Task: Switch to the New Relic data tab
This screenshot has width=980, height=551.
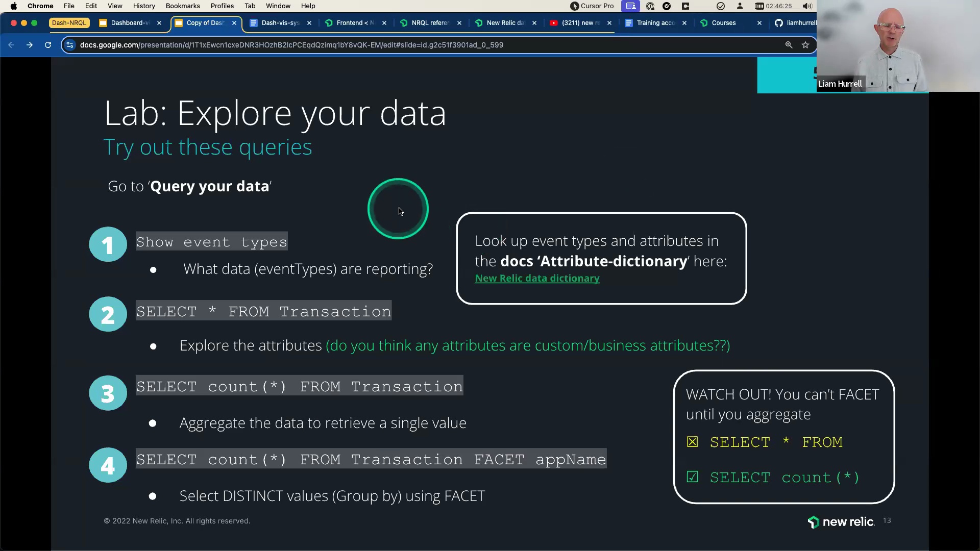Action: 505,23
